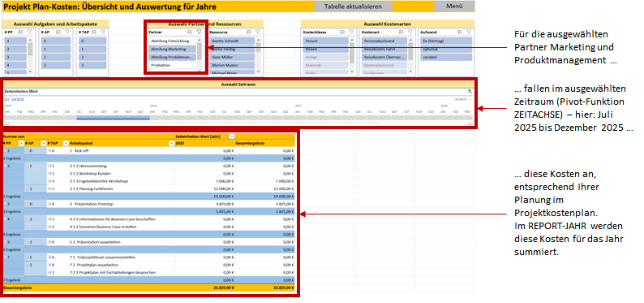Click down arrow of Ressource slicer scrollbar
Image resolution: width=644 pixels, height=303 pixels.
point(258,71)
